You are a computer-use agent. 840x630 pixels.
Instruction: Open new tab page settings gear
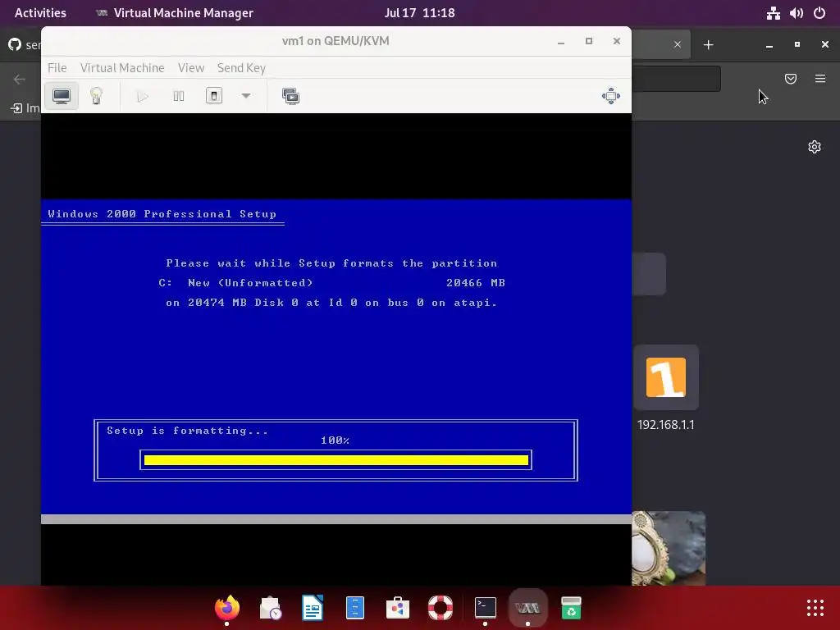tap(815, 147)
